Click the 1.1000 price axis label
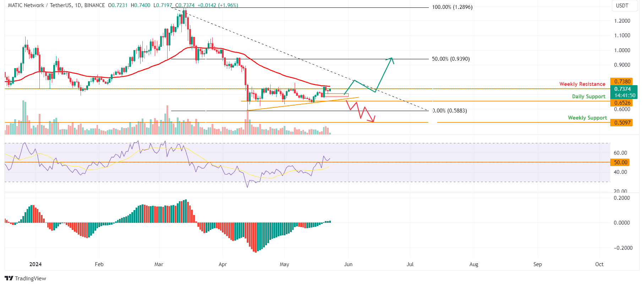 tap(622, 35)
